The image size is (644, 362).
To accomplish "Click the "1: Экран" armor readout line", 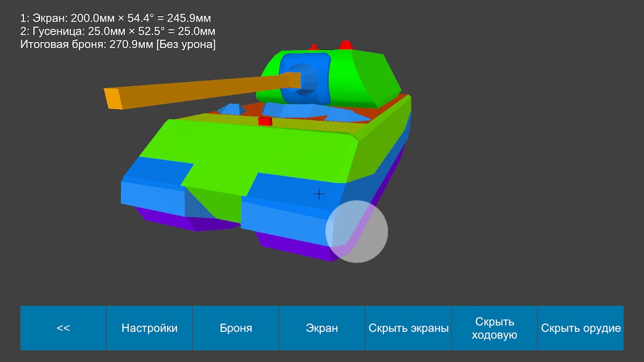I will (x=115, y=18).
